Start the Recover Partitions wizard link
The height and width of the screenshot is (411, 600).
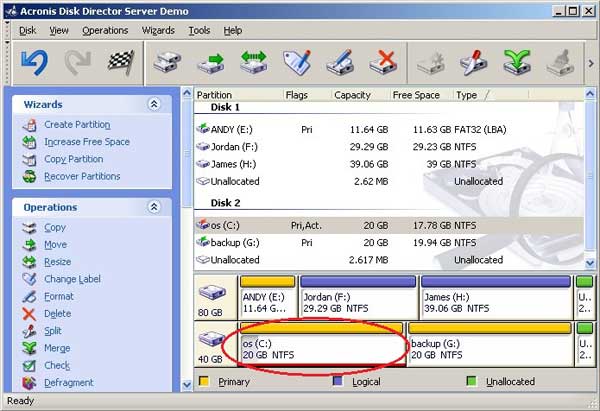click(82, 176)
